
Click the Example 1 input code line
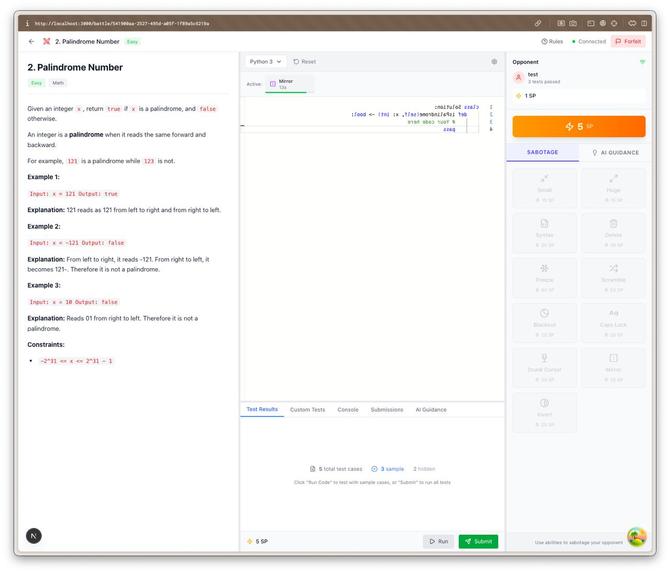[x=73, y=194]
